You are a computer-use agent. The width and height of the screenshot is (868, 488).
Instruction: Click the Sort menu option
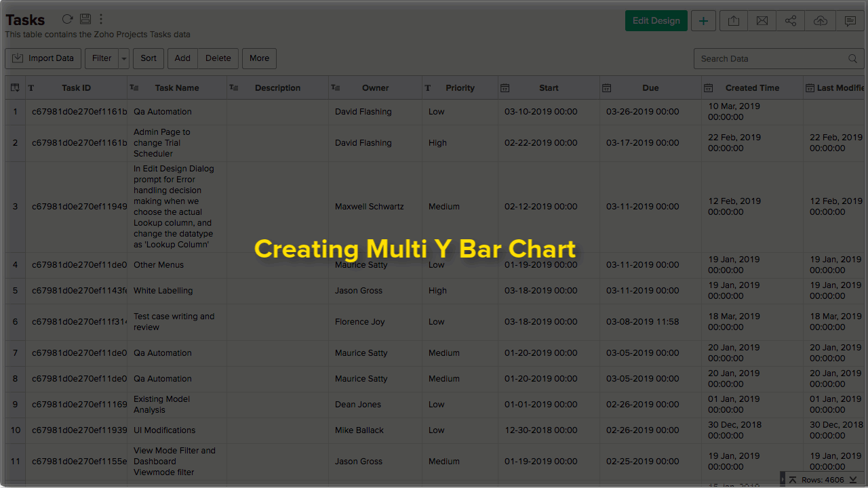(148, 58)
